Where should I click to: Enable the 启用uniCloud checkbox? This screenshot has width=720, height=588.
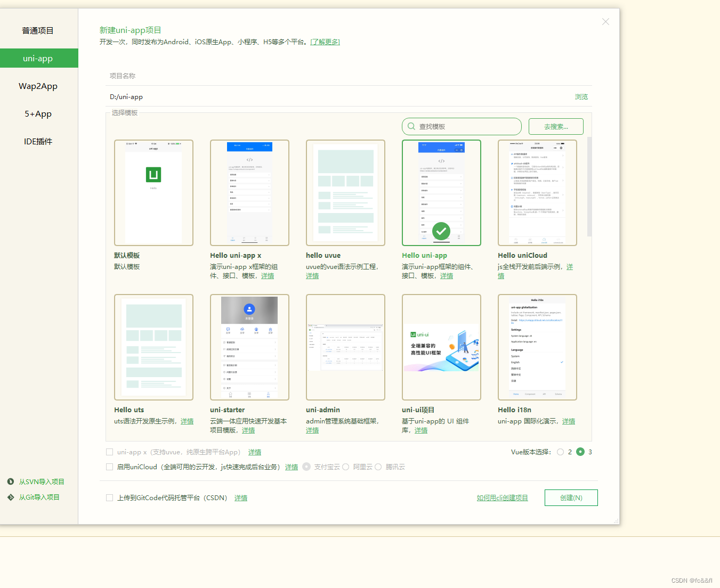click(109, 467)
